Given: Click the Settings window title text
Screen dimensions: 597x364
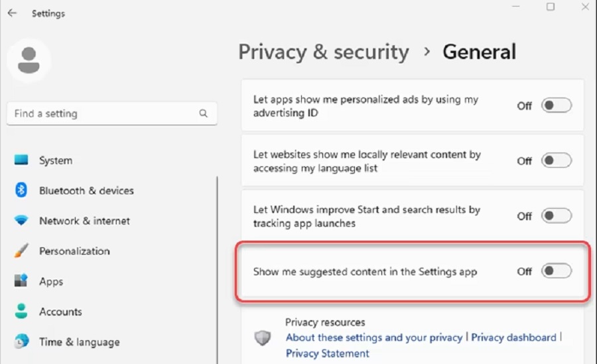Looking at the screenshot, I should (48, 13).
